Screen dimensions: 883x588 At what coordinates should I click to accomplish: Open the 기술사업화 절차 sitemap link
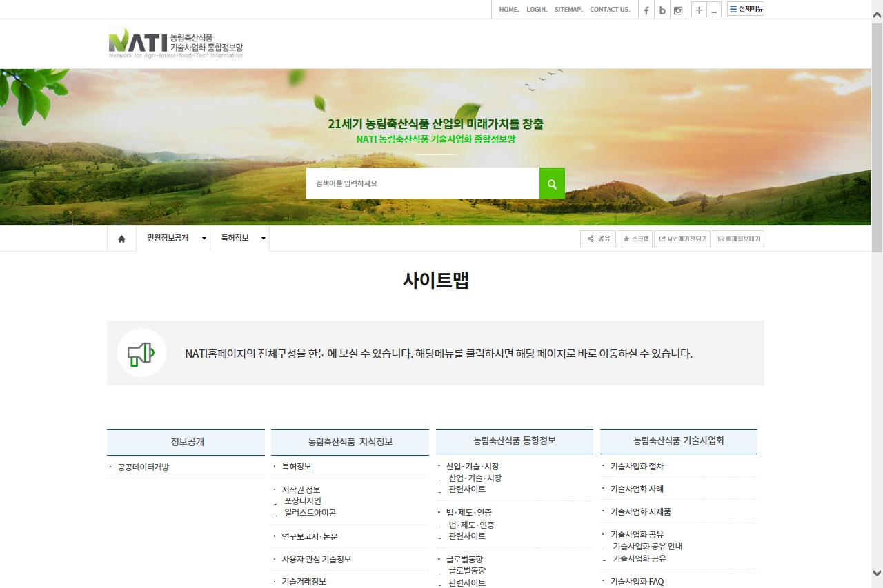[637, 466]
